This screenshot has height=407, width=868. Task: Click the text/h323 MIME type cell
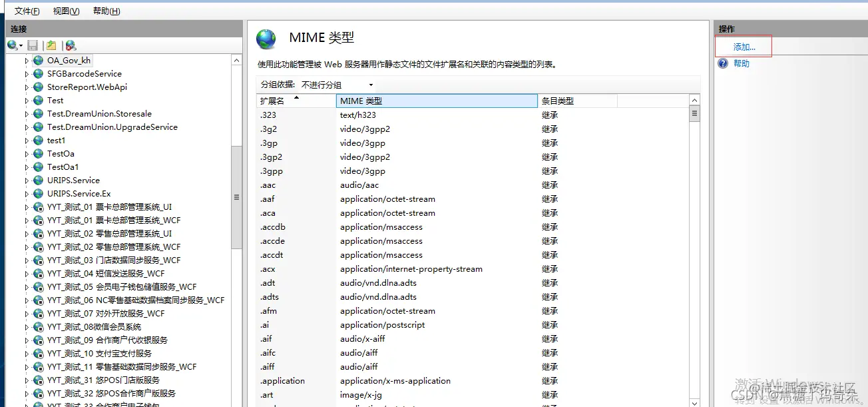click(x=357, y=115)
